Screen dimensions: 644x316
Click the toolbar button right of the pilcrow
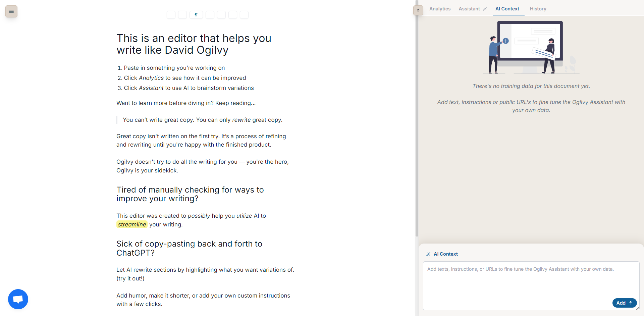click(210, 15)
